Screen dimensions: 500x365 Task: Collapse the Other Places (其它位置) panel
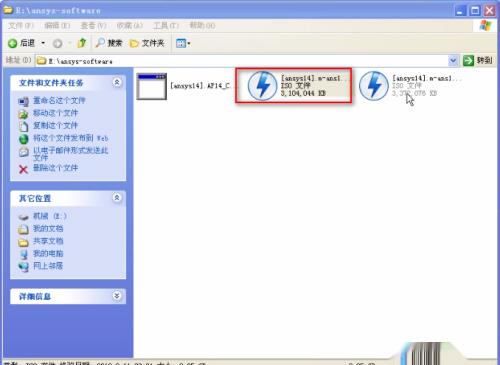(117, 198)
